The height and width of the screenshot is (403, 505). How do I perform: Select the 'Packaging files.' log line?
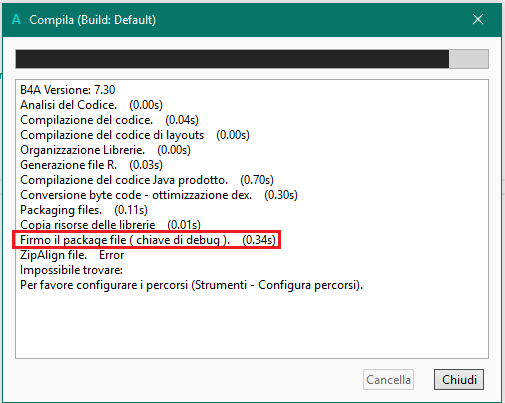tap(84, 210)
